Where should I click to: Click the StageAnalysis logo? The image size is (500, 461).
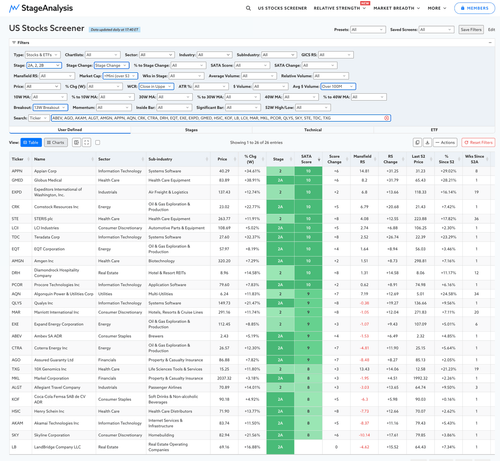click(x=41, y=8)
